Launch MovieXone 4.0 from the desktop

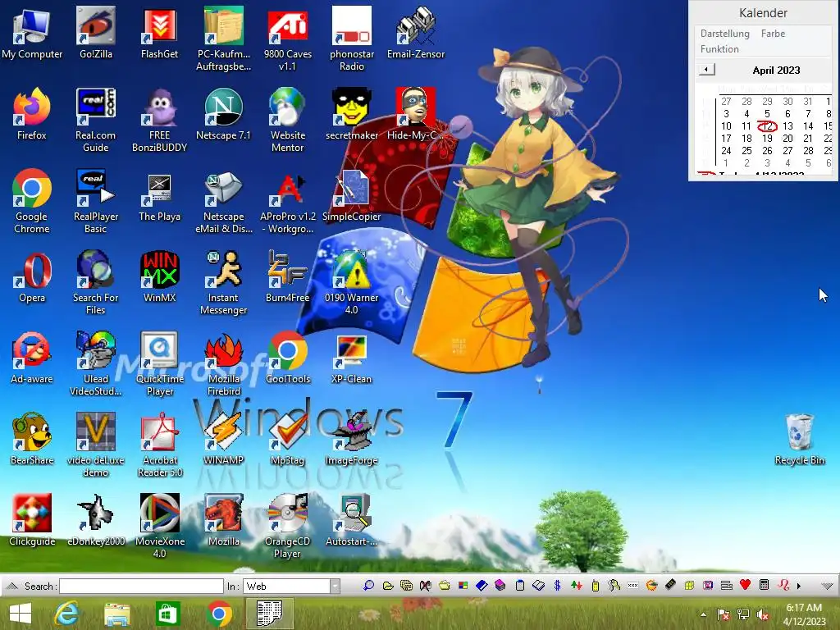point(160,527)
